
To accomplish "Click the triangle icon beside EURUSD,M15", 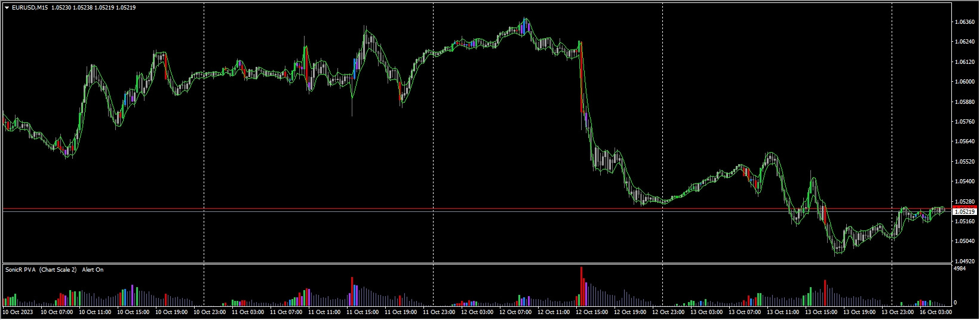I will (7, 8).
